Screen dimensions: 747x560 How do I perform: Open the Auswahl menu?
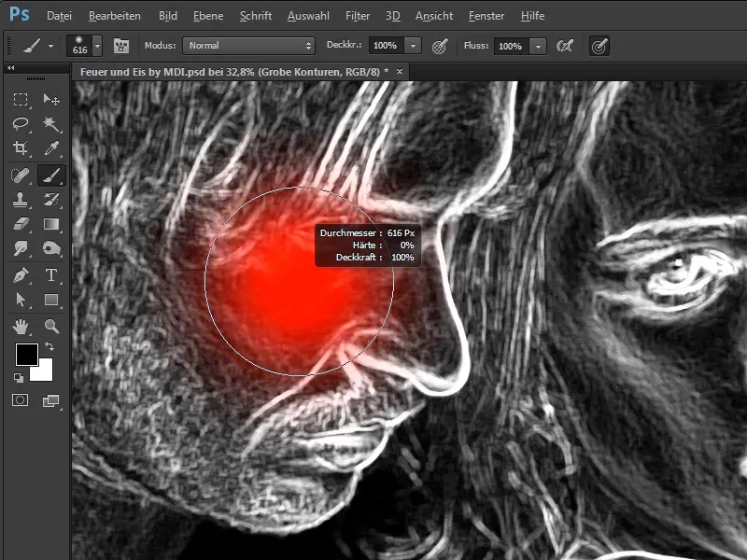point(308,16)
